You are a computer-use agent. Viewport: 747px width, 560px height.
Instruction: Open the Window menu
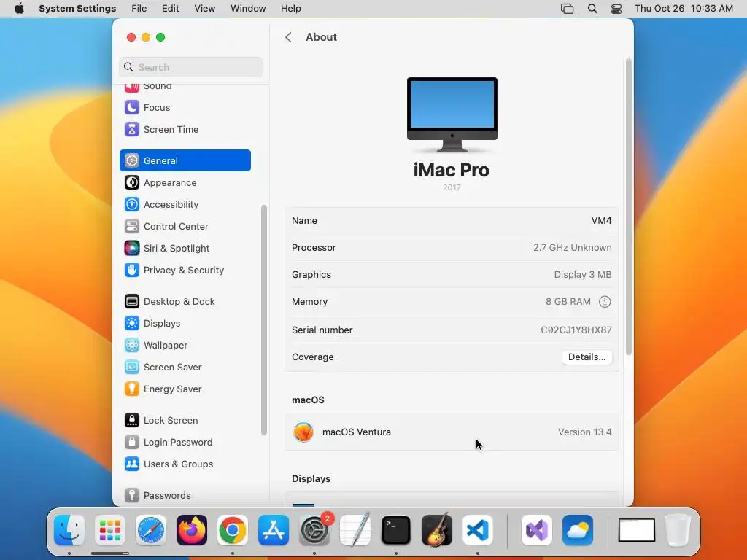pos(248,9)
